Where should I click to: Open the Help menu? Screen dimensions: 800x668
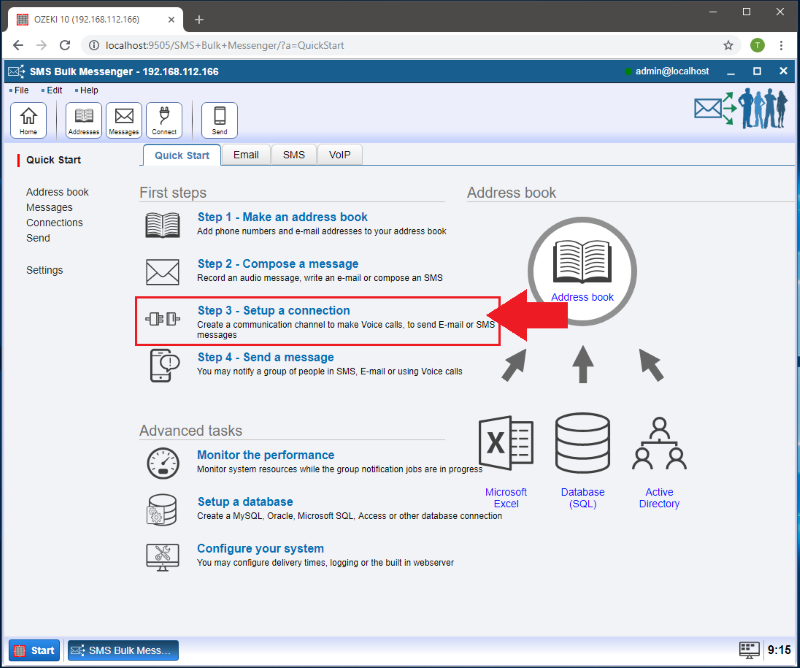pyautogui.click(x=88, y=90)
